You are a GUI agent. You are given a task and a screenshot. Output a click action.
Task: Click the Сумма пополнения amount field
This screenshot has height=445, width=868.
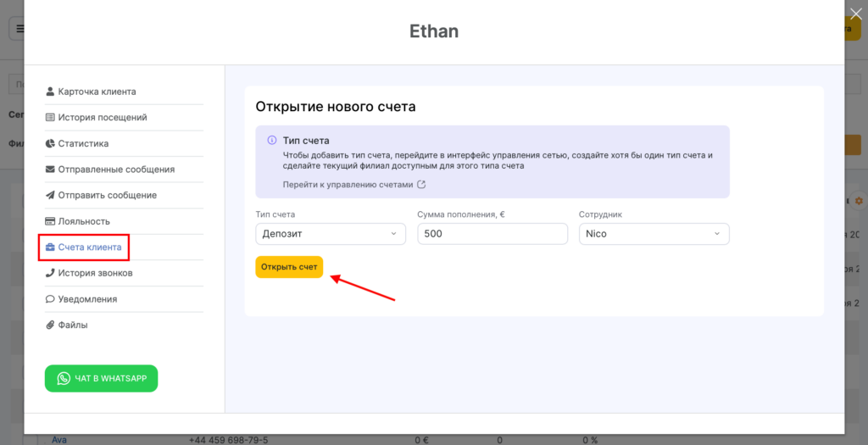tap(492, 234)
